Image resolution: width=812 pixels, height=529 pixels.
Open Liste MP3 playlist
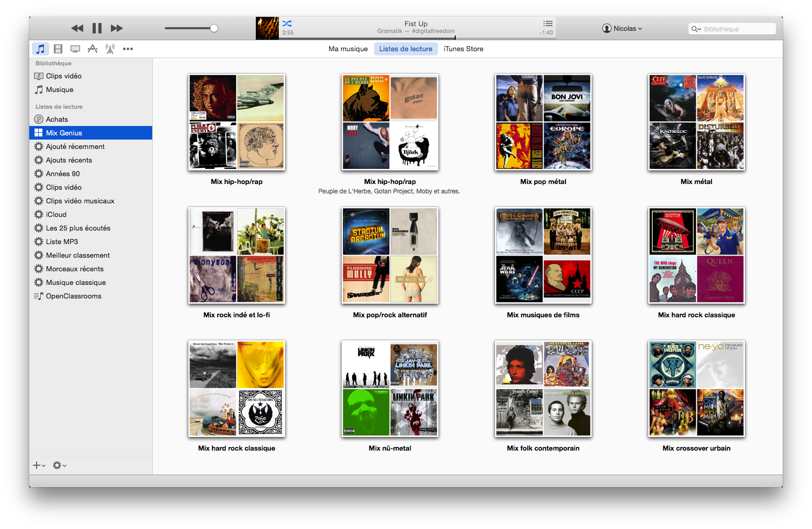(x=91, y=241)
